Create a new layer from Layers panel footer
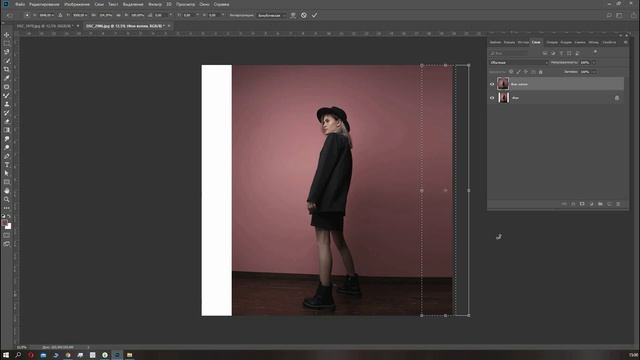Screen dimensions: 640x360 click(x=609, y=204)
